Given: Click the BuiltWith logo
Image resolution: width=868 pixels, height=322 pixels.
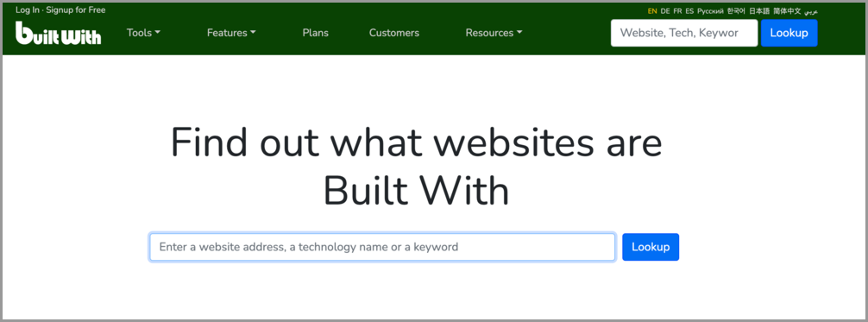Looking at the screenshot, I should pyautogui.click(x=58, y=34).
